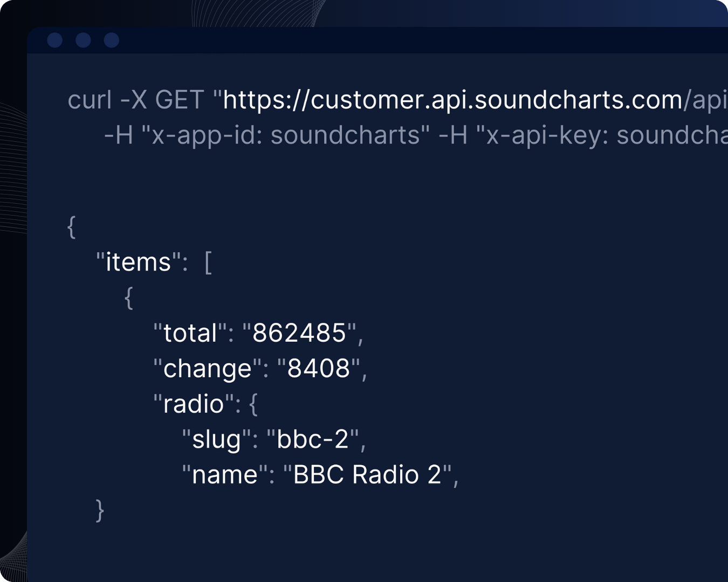The image size is (728, 582).
Task: Click the rightmost window dot
Action: (x=112, y=40)
